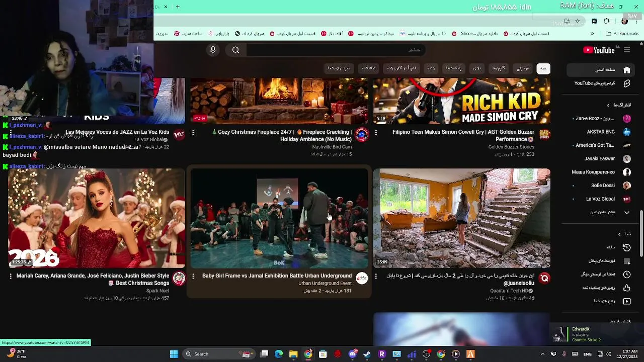The height and width of the screenshot is (362, 644).
Task: Click Spark Noel channel avatar
Action: coord(179,278)
